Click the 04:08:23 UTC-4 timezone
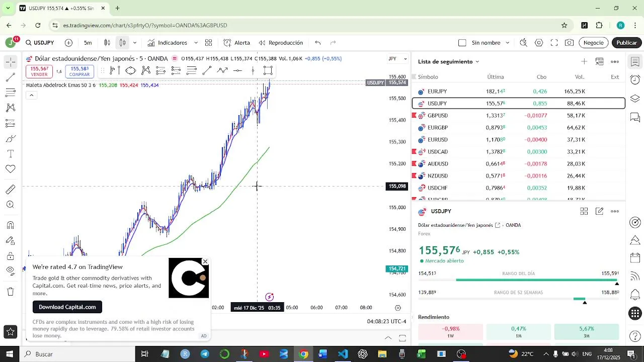 [x=386, y=321]
